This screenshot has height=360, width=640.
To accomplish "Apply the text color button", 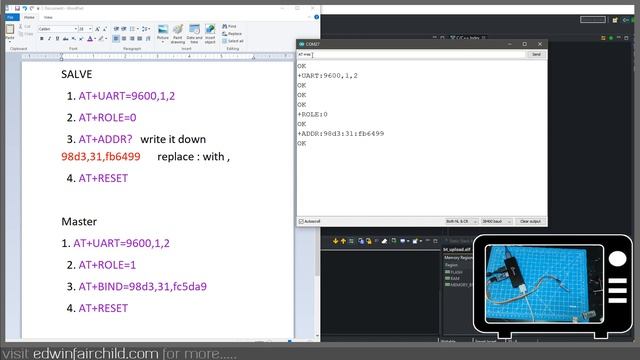I will pyautogui.click(x=90, y=39).
